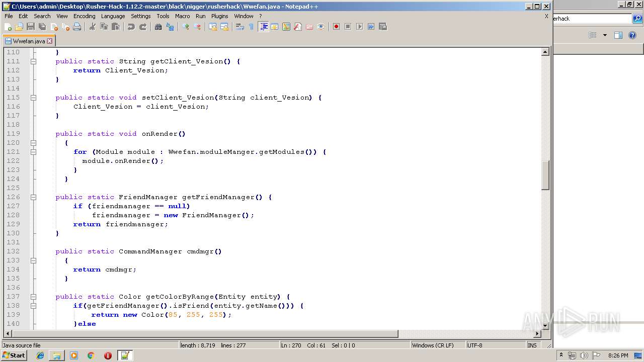Open Chrome from the taskbar
This screenshot has height=362, width=644.
tap(91, 355)
